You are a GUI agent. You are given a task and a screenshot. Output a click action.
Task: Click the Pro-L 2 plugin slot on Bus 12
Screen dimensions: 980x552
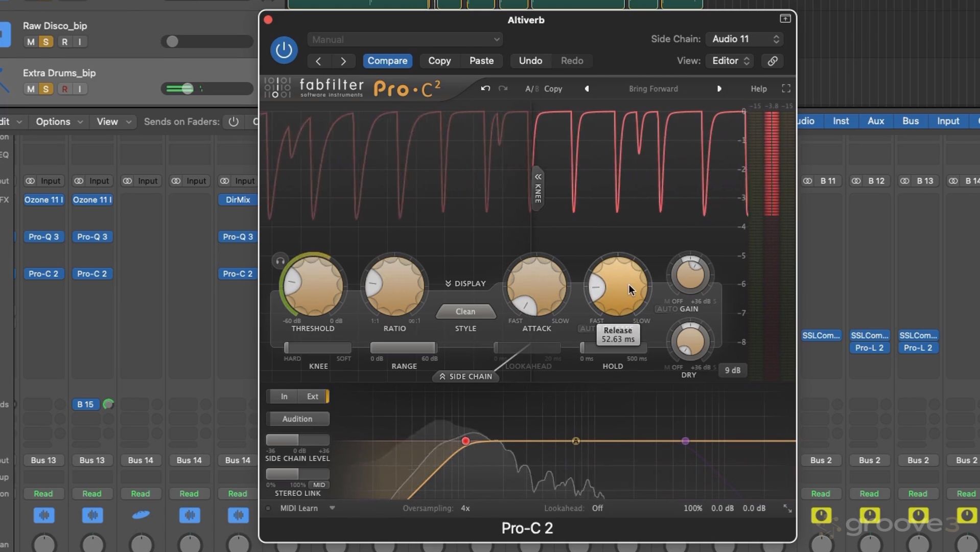(x=870, y=348)
